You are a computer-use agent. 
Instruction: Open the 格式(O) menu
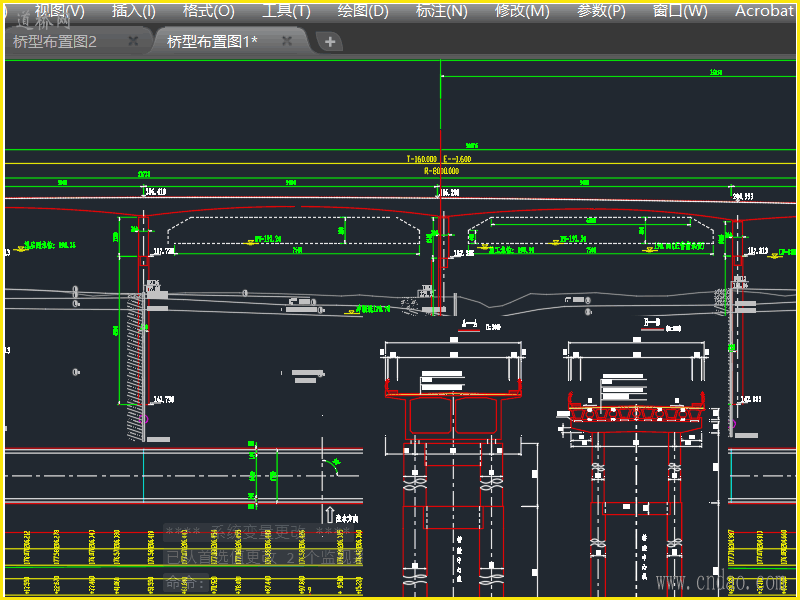[209, 11]
